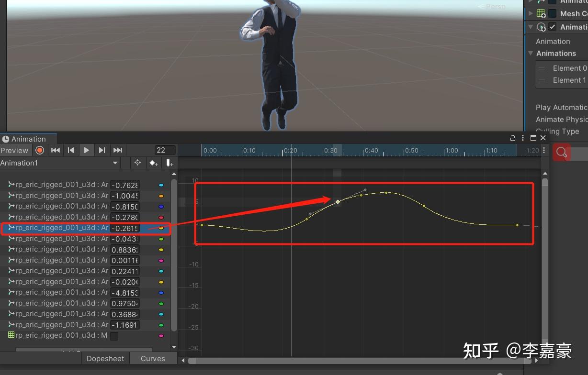Play the animation
The image size is (588, 375).
[86, 150]
